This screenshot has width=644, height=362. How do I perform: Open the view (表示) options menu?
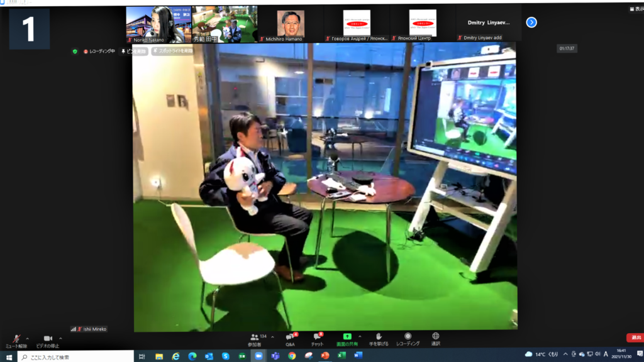pos(636,9)
